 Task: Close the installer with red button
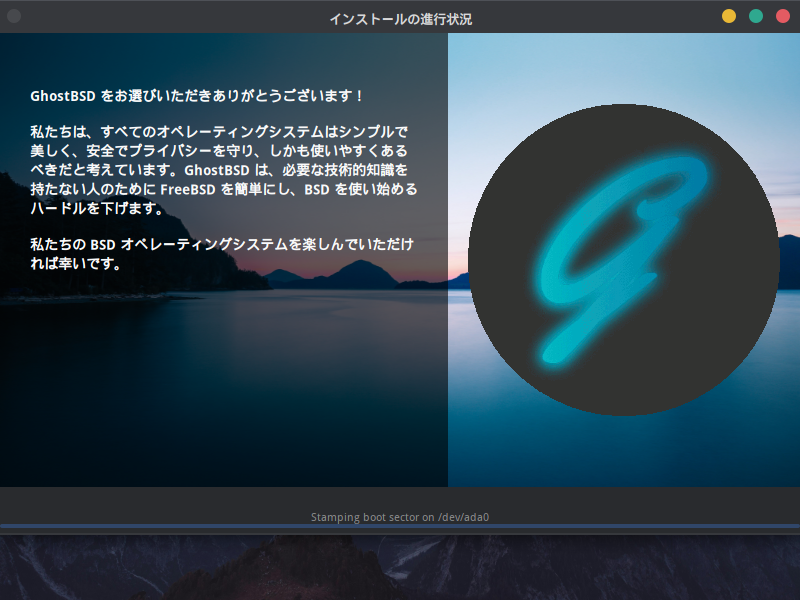783,16
